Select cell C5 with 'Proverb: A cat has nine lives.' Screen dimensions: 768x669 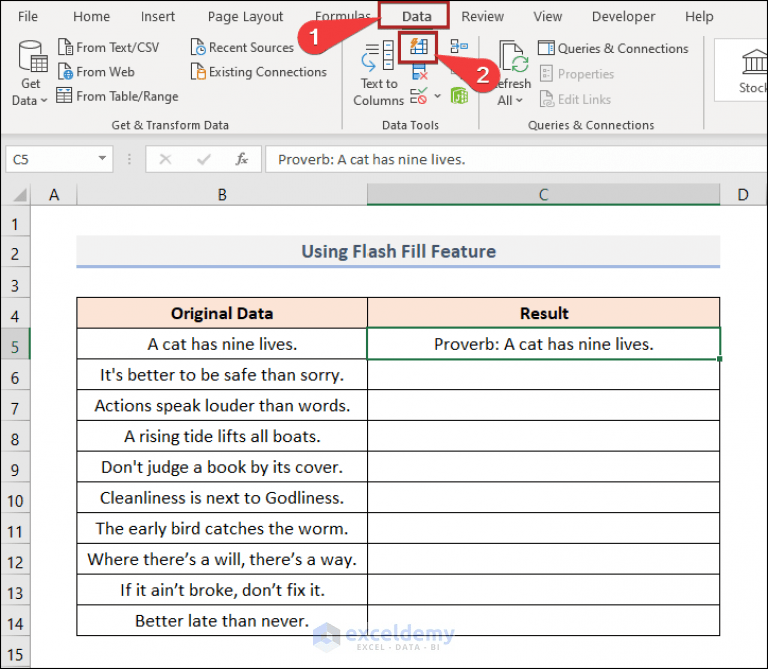544,344
